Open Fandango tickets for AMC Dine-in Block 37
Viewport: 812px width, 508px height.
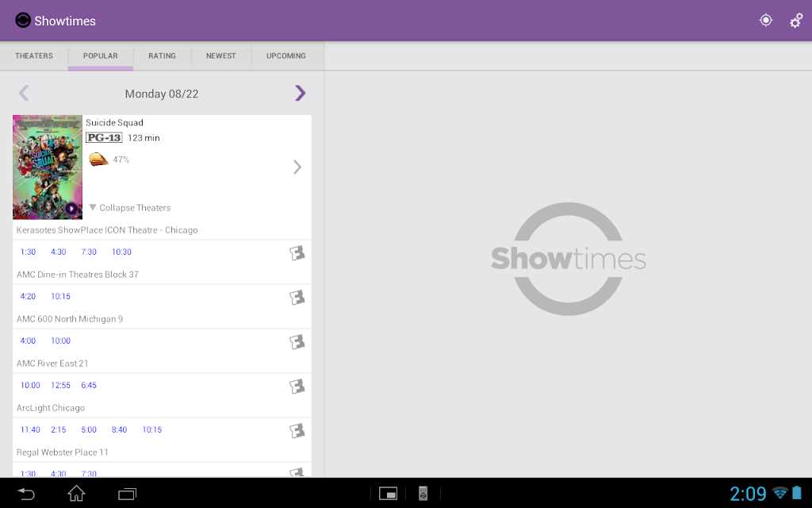297,298
